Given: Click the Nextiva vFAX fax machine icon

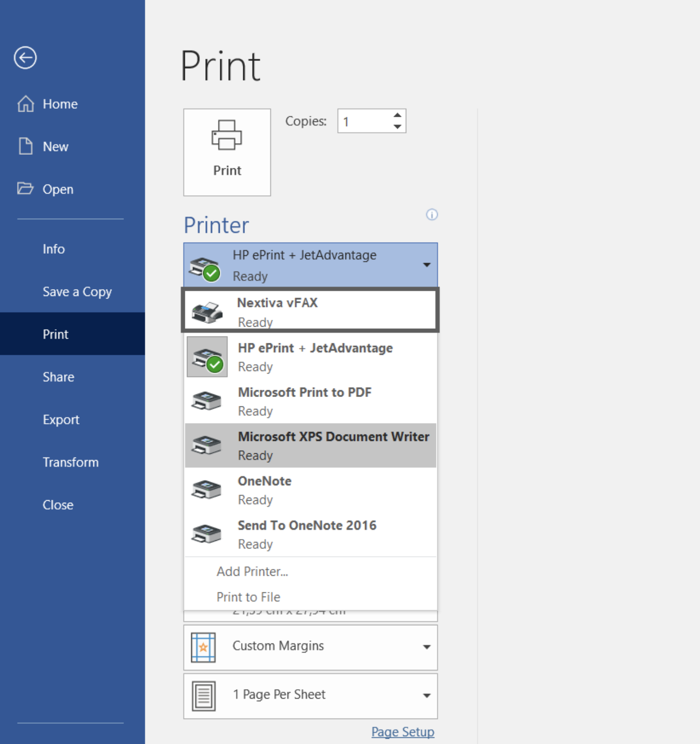Looking at the screenshot, I should click(x=207, y=312).
